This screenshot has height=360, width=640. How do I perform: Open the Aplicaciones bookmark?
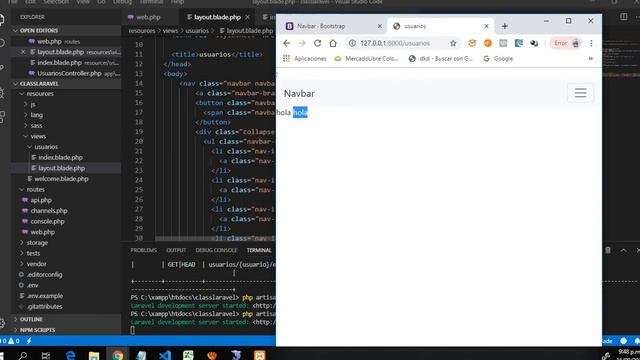(304, 59)
